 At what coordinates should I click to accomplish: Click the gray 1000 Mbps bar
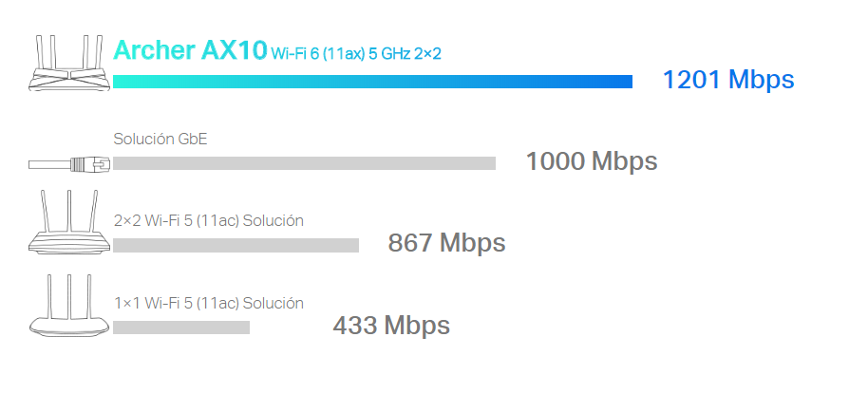pos(304,163)
